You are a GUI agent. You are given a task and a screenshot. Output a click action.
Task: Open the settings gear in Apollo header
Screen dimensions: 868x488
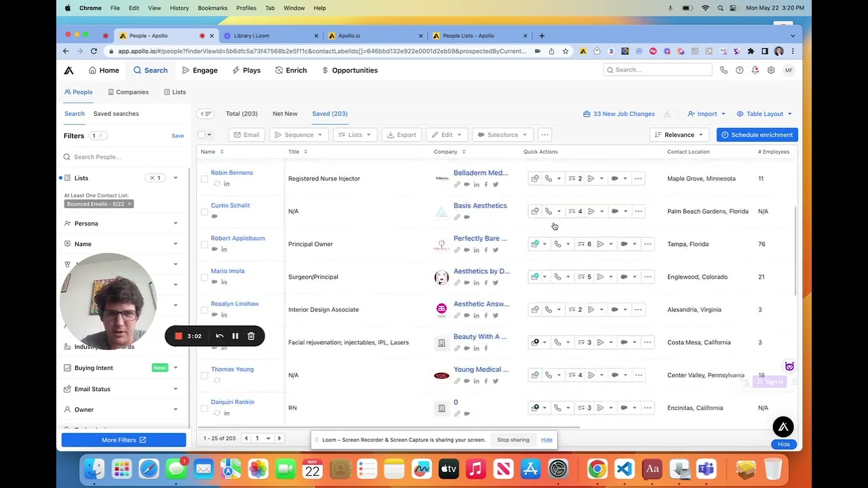tap(771, 70)
